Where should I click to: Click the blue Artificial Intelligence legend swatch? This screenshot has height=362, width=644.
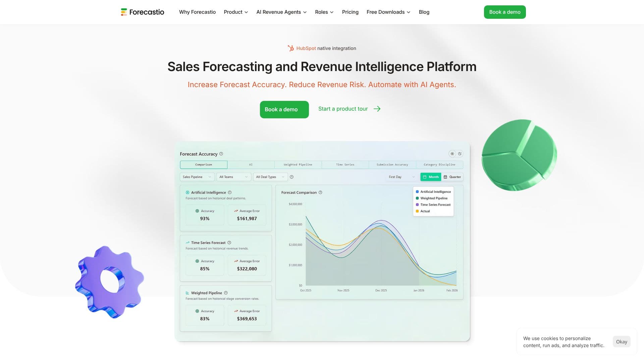417,192
